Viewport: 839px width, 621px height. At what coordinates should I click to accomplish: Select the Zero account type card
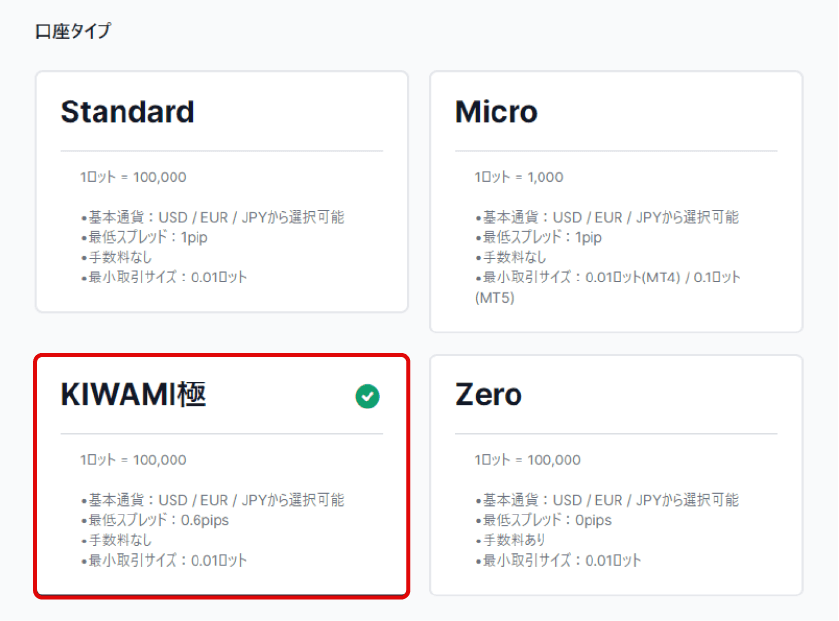click(x=616, y=475)
